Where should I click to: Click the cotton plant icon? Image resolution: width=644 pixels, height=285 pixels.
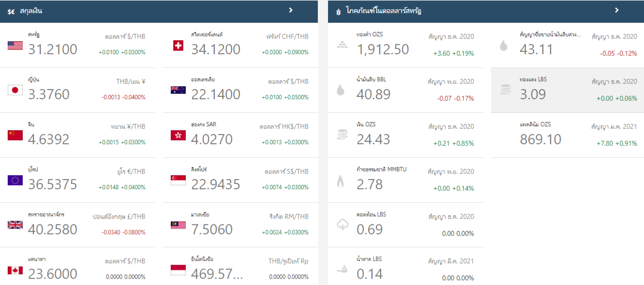click(342, 225)
